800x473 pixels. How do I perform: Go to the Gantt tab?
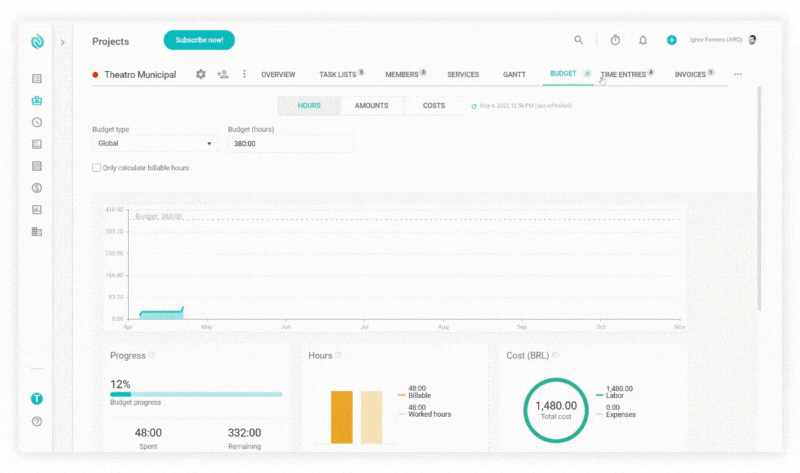514,75
